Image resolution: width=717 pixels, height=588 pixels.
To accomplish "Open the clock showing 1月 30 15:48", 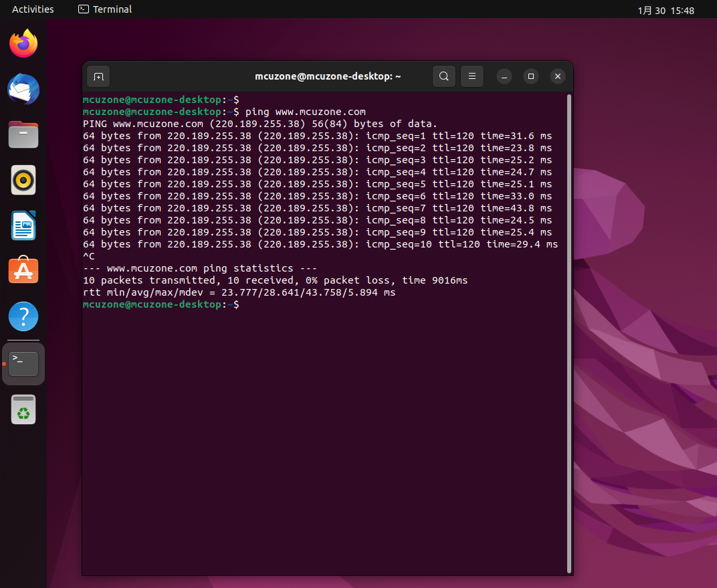I will pyautogui.click(x=665, y=11).
